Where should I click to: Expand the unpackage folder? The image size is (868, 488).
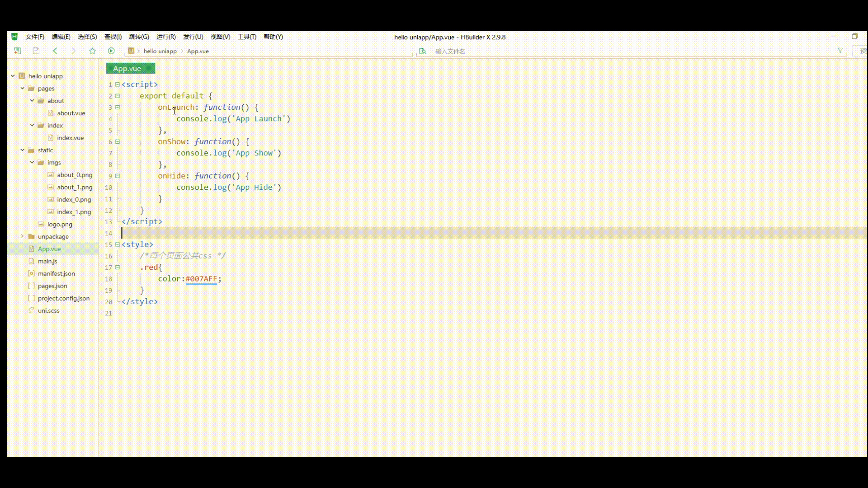pyautogui.click(x=22, y=236)
